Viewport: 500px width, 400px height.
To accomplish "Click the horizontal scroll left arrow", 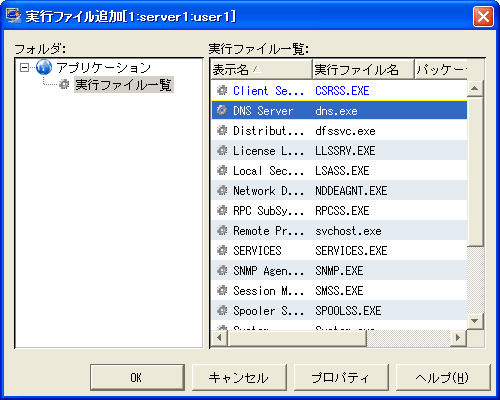I will (x=219, y=337).
